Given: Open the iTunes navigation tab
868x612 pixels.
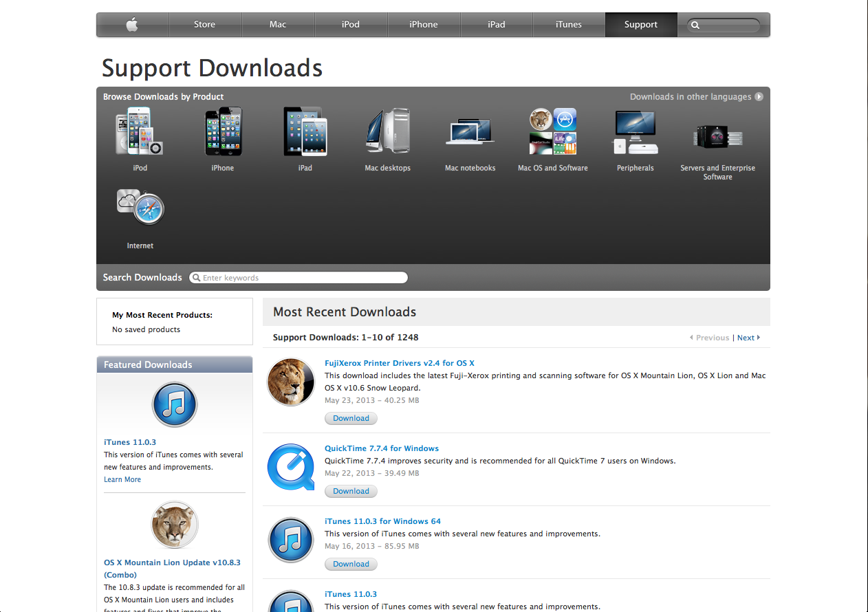Looking at the screenshot, I should pyautogui.click(x=569, y=25).
